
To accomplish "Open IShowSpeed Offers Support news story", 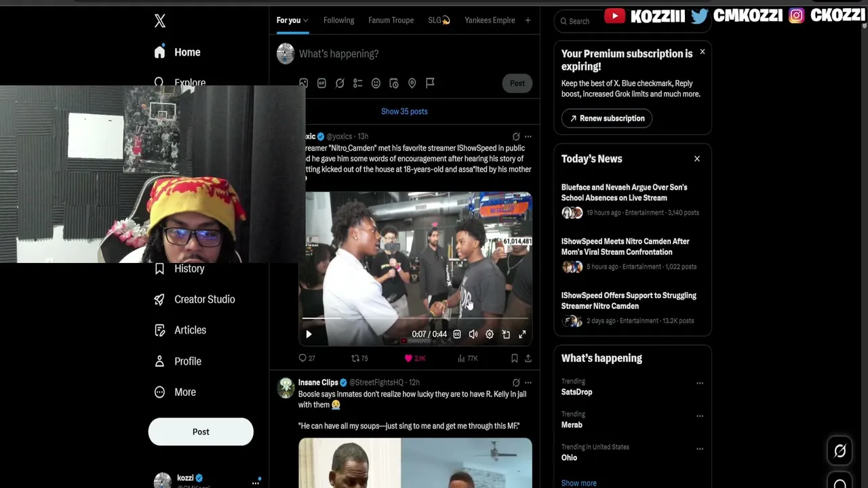I will [633, 308].
